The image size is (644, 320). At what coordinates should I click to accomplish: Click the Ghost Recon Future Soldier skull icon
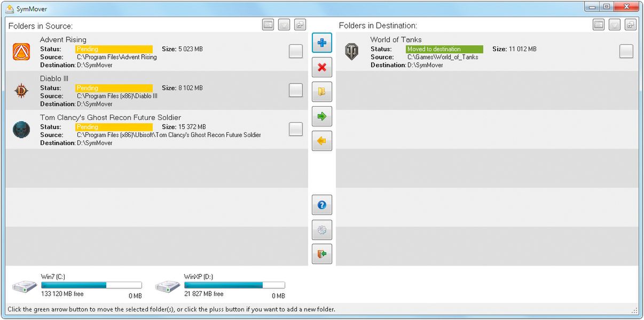pyautogui.click(x=21, y=130)
